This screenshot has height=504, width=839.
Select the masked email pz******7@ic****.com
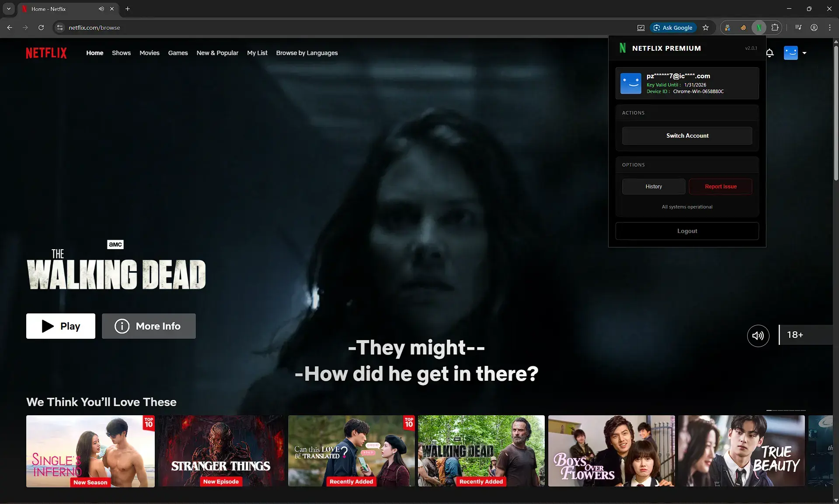[x=679, y=76]
